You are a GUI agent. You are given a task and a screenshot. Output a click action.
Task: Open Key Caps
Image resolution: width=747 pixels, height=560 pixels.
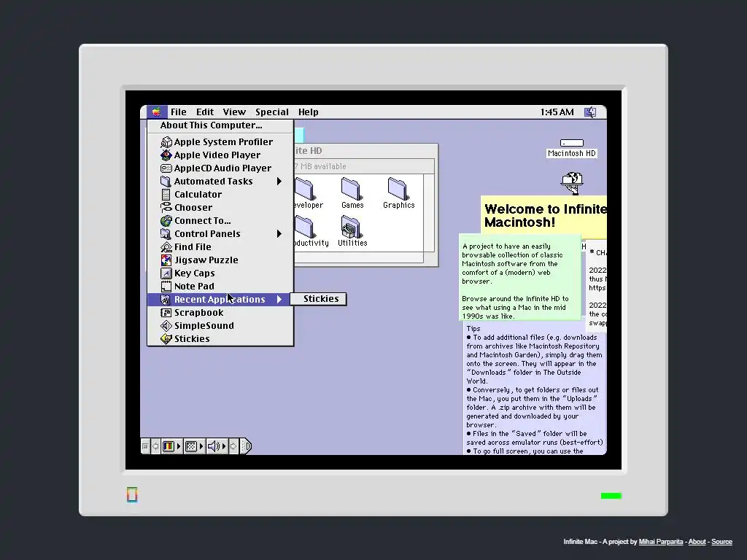pyautogui.click(x=220, y=273)
